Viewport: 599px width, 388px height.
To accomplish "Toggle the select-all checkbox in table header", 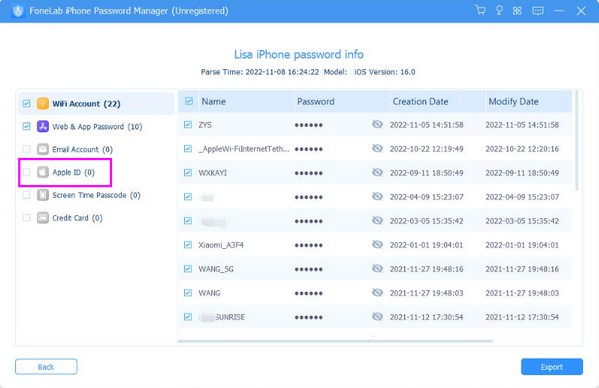I will 189,101.
